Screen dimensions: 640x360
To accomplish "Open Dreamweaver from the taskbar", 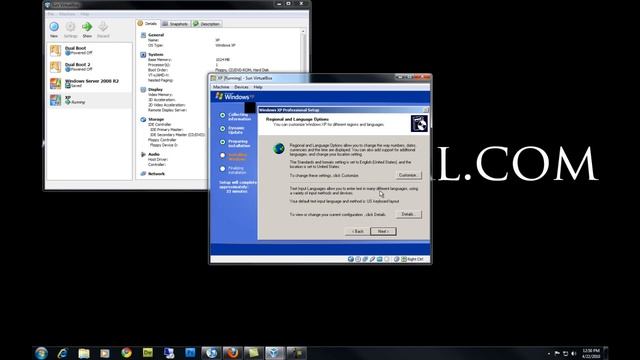I will (x=147, y=353).
